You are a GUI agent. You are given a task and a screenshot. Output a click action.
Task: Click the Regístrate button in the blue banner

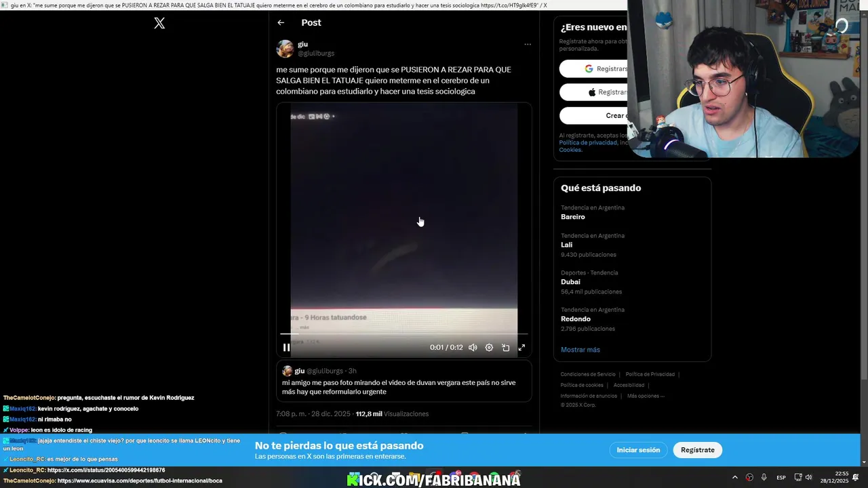pos(698,450)
